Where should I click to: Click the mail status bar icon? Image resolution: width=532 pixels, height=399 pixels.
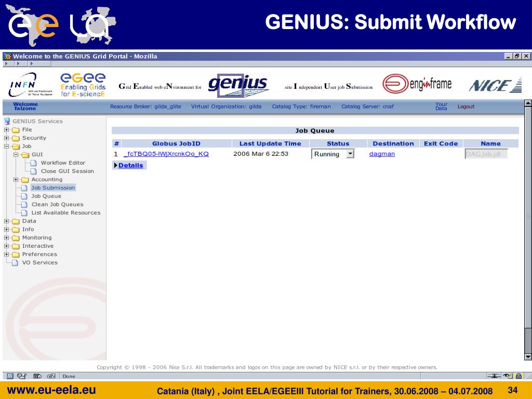(x=22, y=376)
